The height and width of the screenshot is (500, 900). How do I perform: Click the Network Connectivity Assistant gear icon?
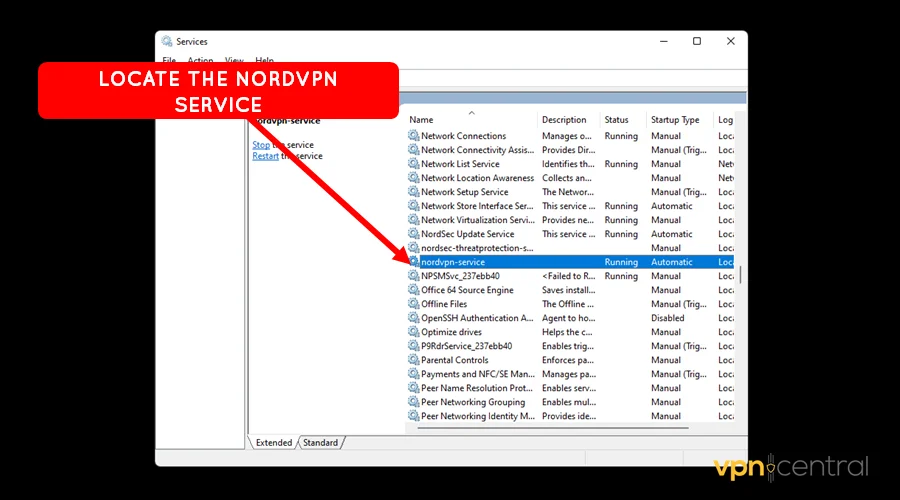(x=413, y=149)
